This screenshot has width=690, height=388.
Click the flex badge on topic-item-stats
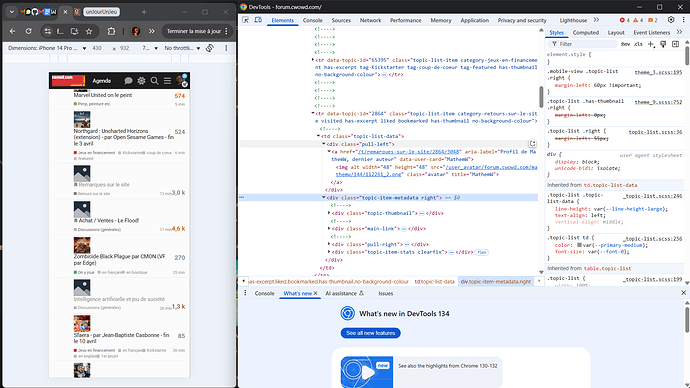(x=482, y=252)
